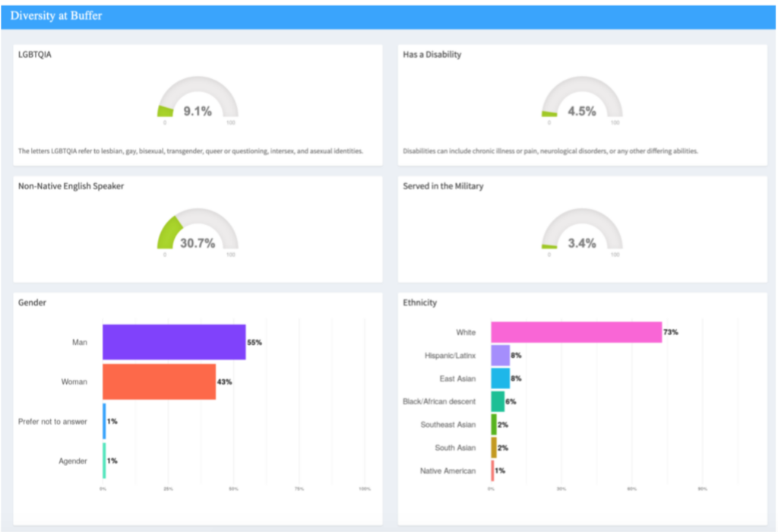
Task: Click the teal Agender bar
Action: [104, 461]
